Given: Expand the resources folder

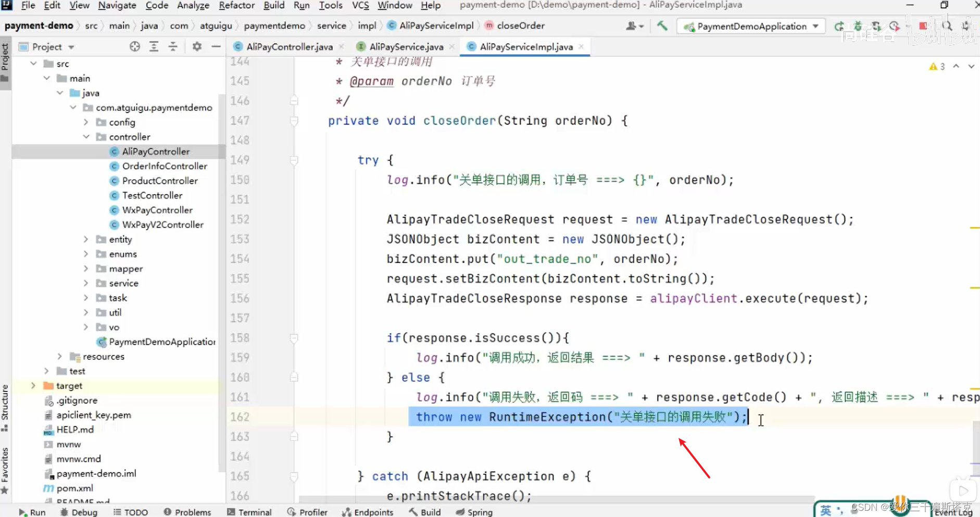Looking at the screenshot, I should (60, 356).
